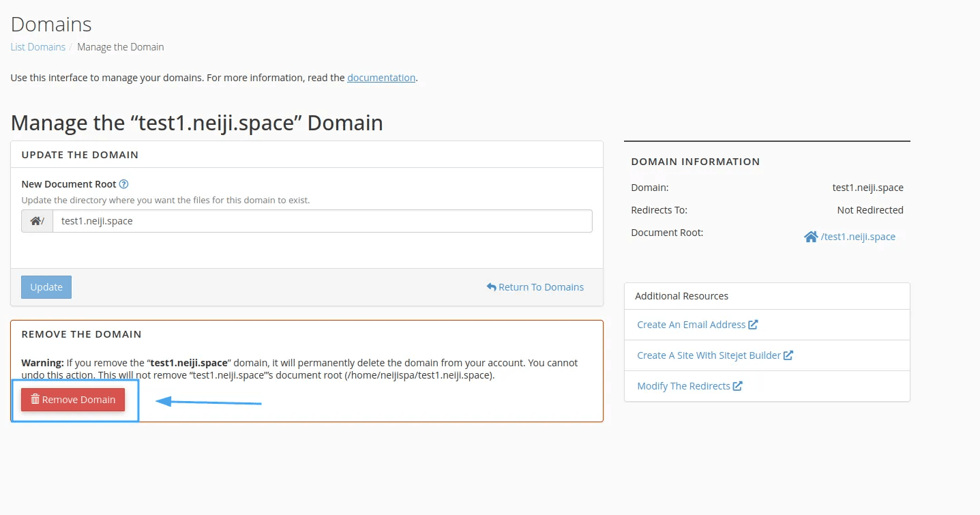
Task: Open Modify The Redirects
Action: point(684,385)
